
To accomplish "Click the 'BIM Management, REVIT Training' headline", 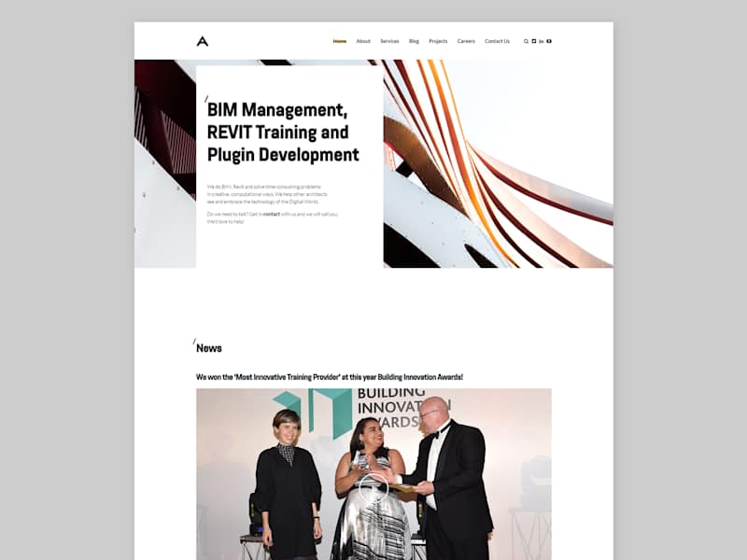I will click(x=283, y=133).
